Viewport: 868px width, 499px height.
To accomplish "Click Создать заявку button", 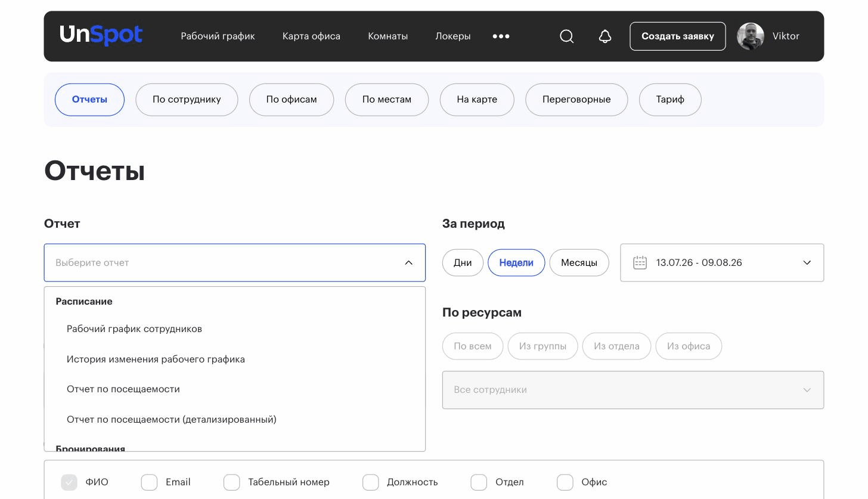I will tap(678, 36).
